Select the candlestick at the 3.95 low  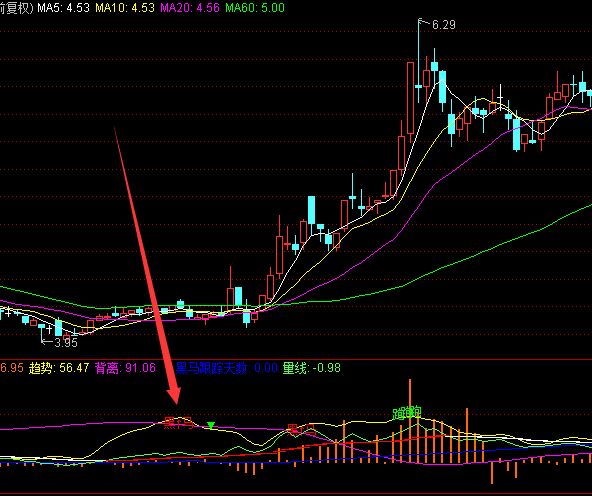42,331
